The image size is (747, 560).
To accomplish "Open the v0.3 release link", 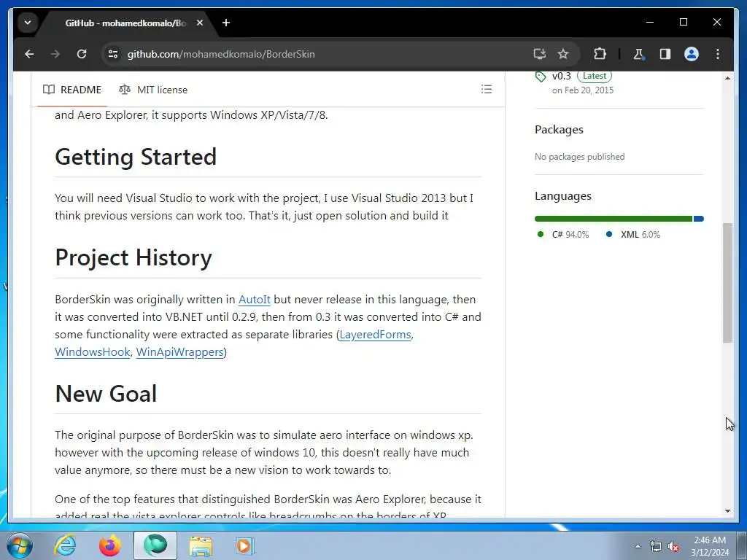I will (561, 76).
